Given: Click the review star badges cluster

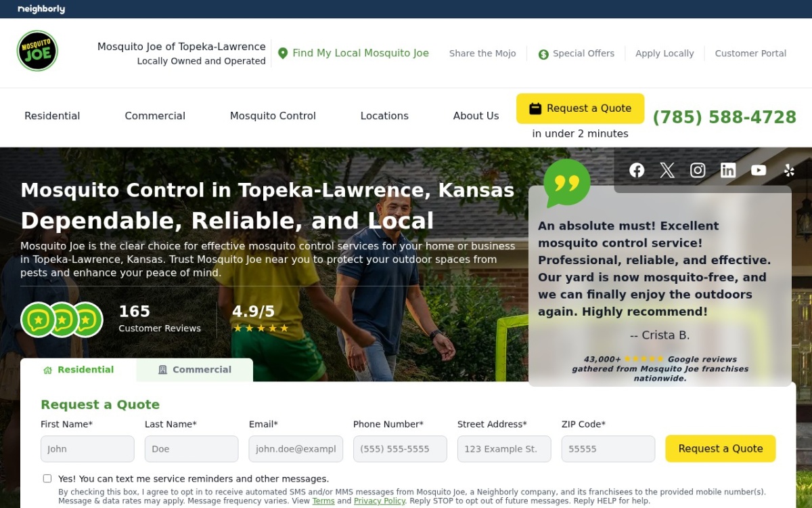Looking at the screenshot, I should click(62, 320).
